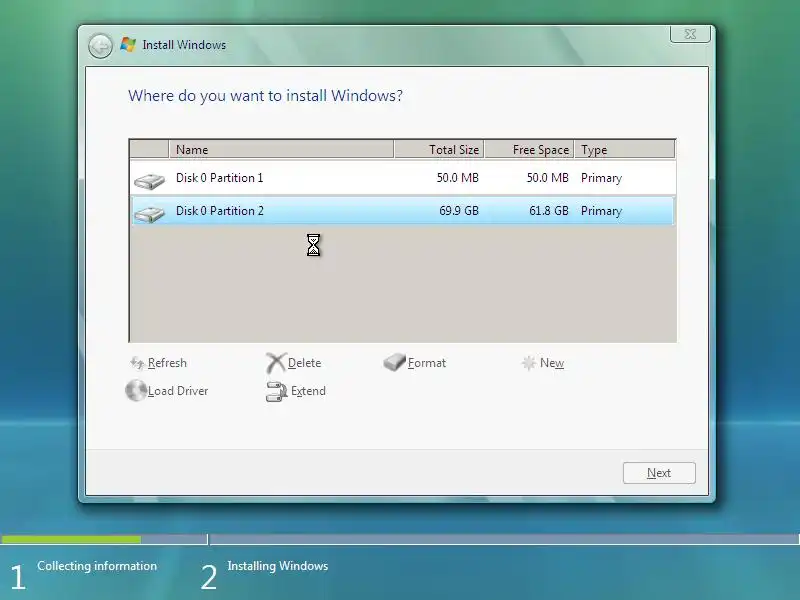Click the Next button

659,473
